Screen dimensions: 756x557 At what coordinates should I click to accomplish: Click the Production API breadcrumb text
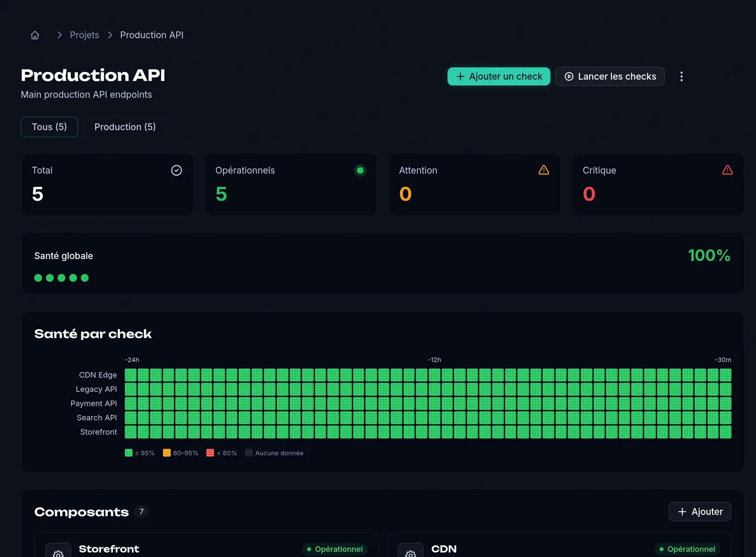point(152,35)
